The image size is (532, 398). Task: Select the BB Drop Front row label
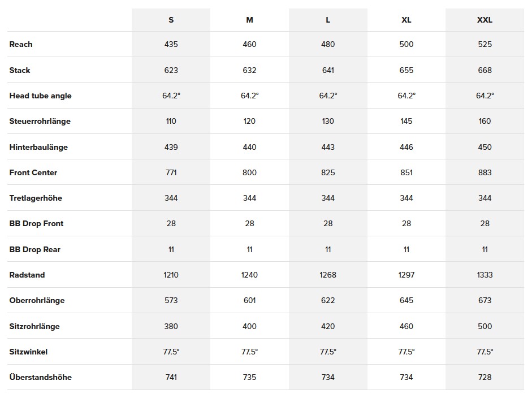36,223
